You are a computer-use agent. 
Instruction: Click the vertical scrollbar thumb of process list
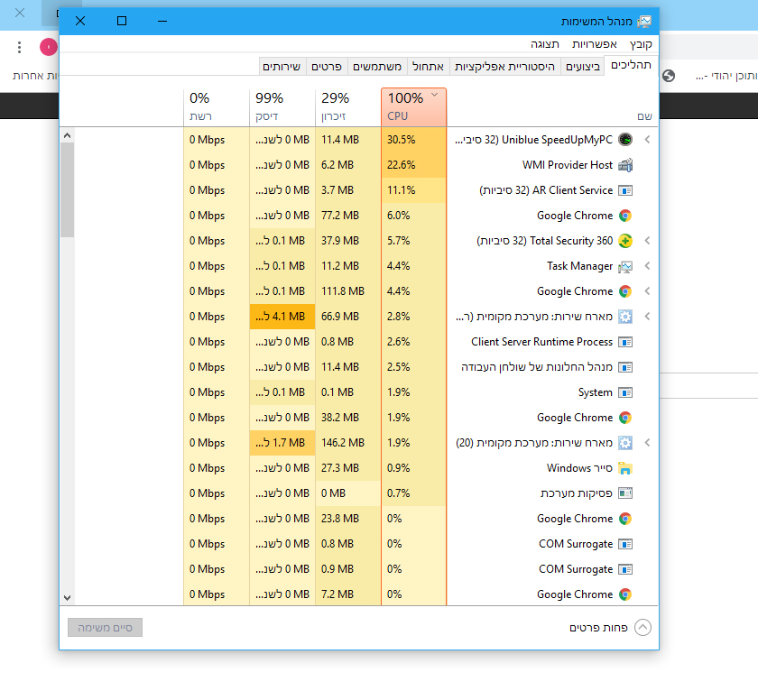pos(67,189)
